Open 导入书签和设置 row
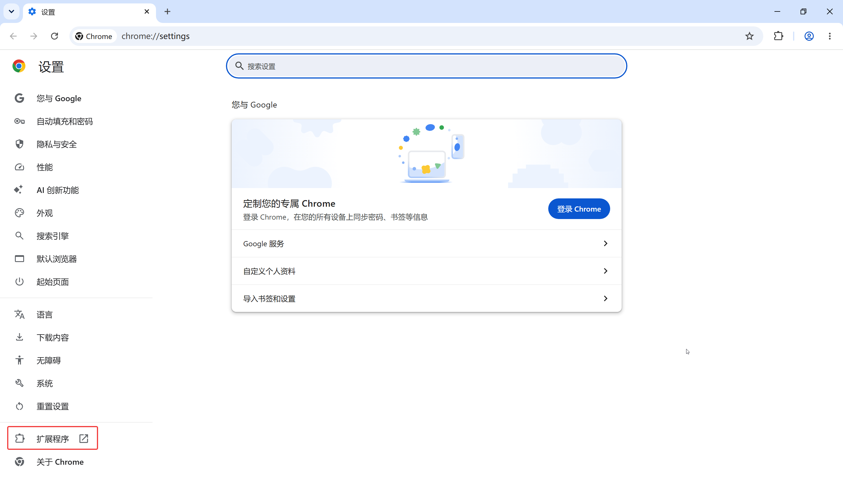This screenshot has width=843, height=504. [426, 298]
